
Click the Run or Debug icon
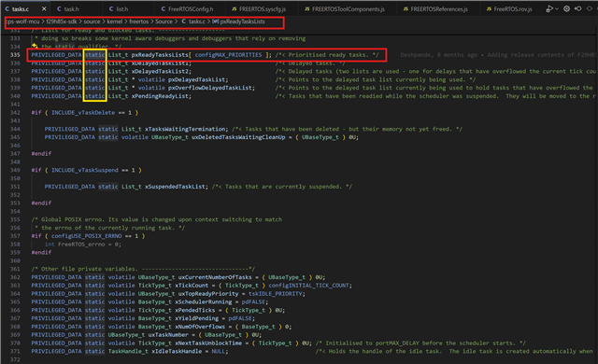click(549, 8)
